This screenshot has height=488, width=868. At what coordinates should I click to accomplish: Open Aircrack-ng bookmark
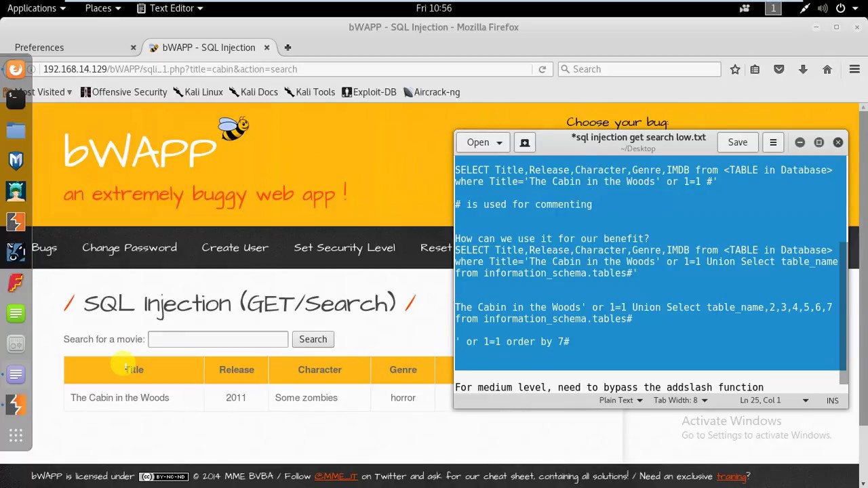[x=431, y=92]
